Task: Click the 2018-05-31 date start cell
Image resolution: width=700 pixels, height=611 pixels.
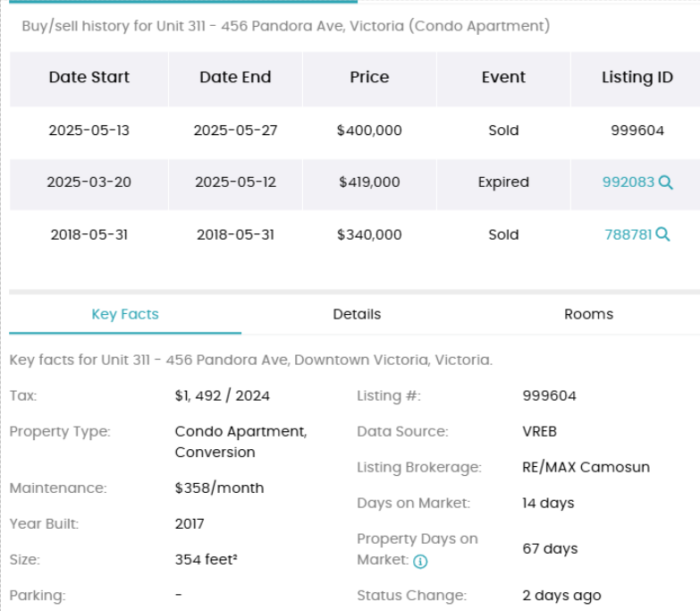Action: pyautogui.click(x=89, y=234)
